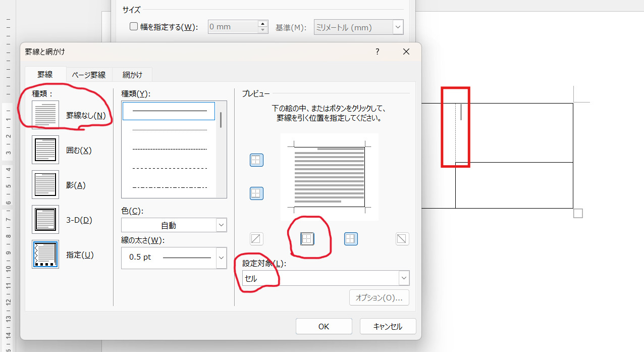The image size is (644, 352).
Task: Pick the 影 (shadow) border setting
Action: [x=45, y=184]
